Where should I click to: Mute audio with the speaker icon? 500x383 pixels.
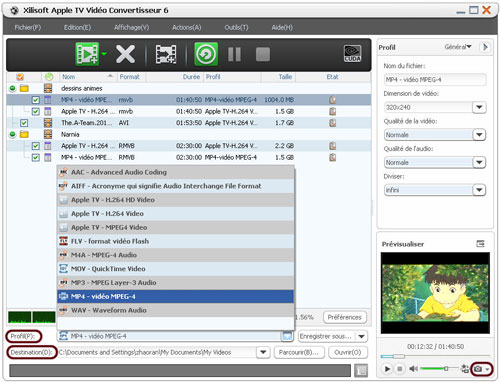413,369
